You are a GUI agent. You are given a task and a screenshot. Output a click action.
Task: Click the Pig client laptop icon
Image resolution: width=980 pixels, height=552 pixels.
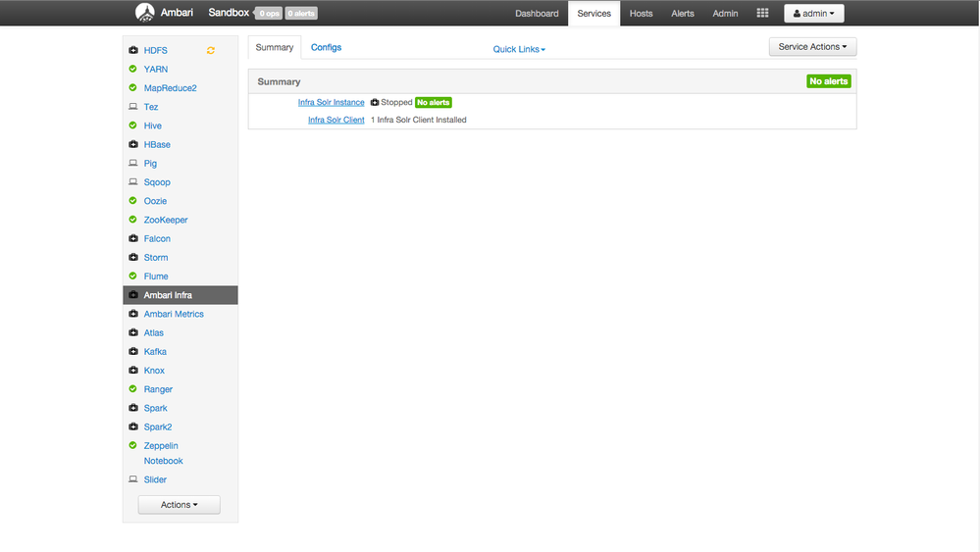pyautogui.click(x=133, y=163)
